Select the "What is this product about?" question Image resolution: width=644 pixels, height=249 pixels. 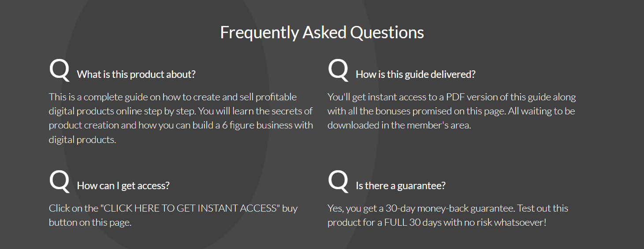pyautogui.click(x=136, y=74)
